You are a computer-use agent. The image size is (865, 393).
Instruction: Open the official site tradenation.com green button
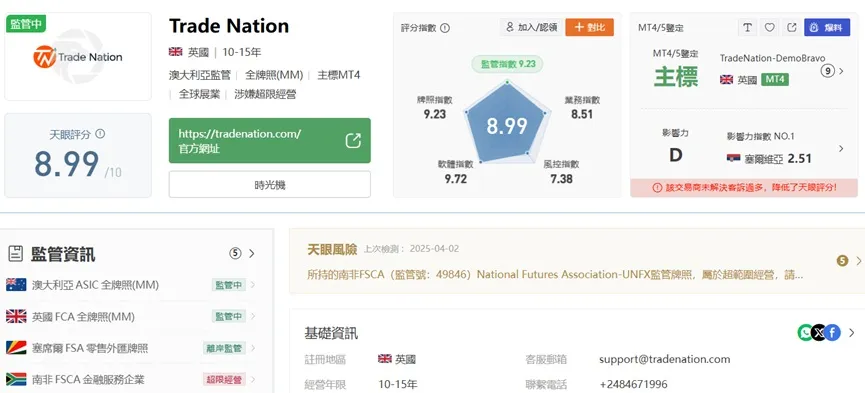point(270,141)
